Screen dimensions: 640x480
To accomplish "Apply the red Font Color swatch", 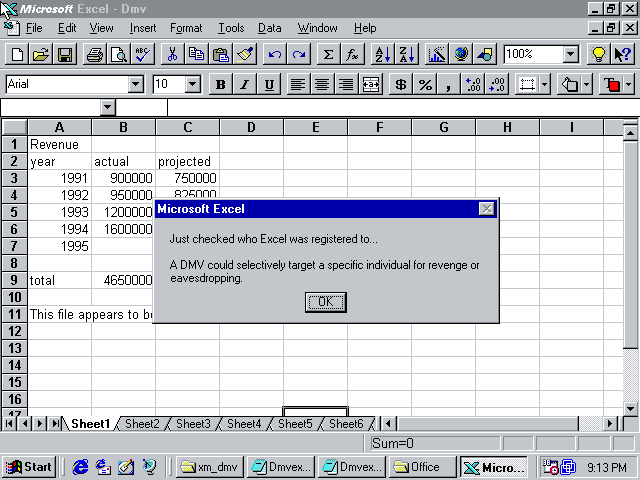I will pos(611,84).
